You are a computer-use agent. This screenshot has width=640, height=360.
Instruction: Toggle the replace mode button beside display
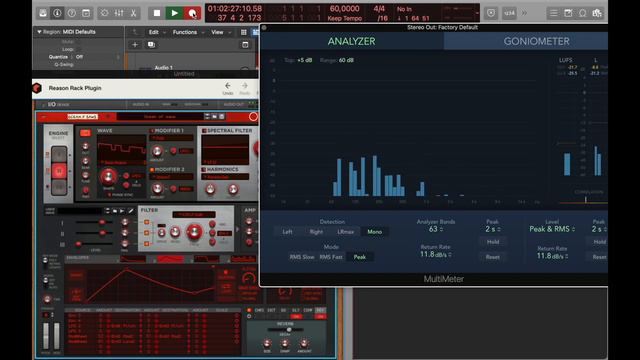(491, 13)
